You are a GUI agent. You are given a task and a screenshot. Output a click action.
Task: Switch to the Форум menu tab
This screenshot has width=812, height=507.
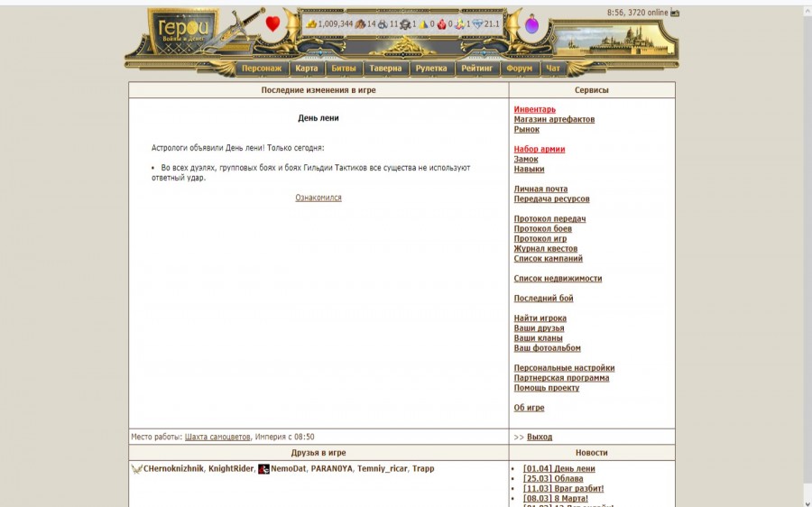519,69
